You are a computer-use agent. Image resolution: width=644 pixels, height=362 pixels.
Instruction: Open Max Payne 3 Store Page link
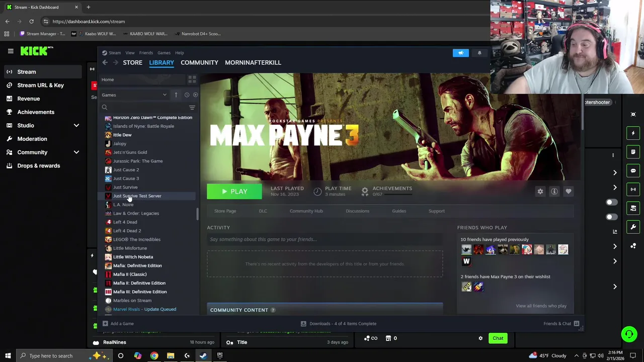click(x=225, y=211)
